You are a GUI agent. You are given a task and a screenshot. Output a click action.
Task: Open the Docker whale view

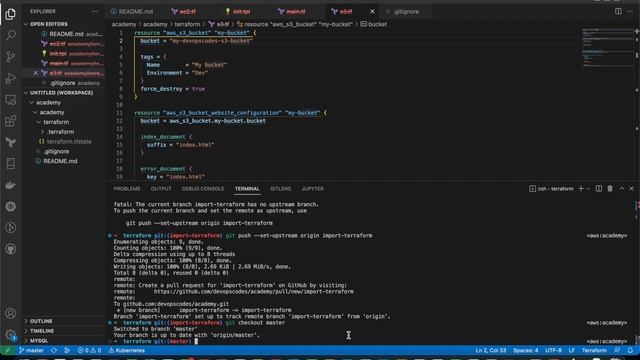coord(11,185)
